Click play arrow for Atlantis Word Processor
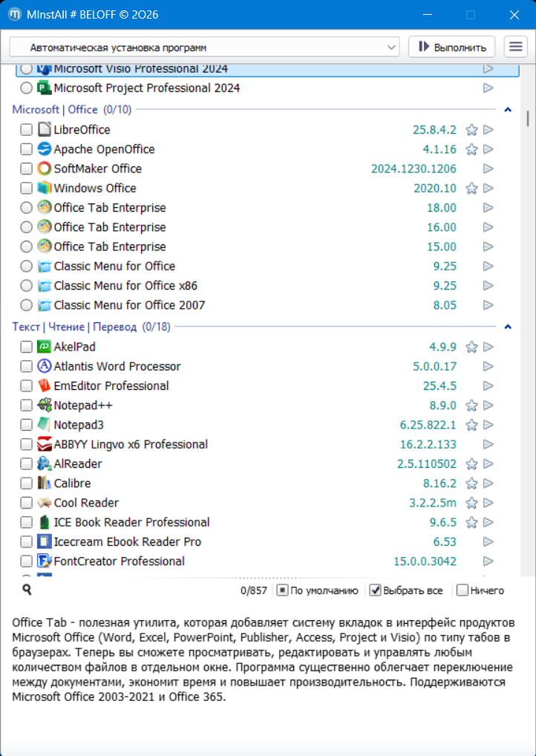Viewport: 536px width, 756px height. (x=488, y=366)
